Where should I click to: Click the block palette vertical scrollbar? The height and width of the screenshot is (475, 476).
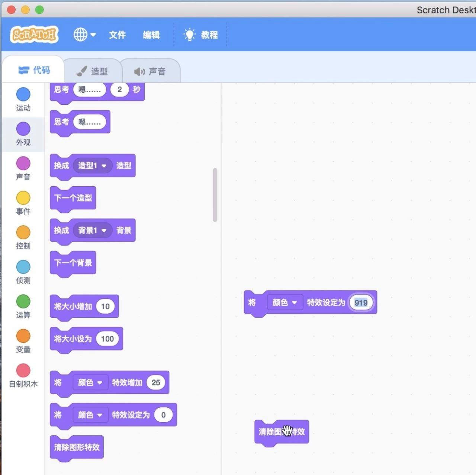[x=215, y=195]
